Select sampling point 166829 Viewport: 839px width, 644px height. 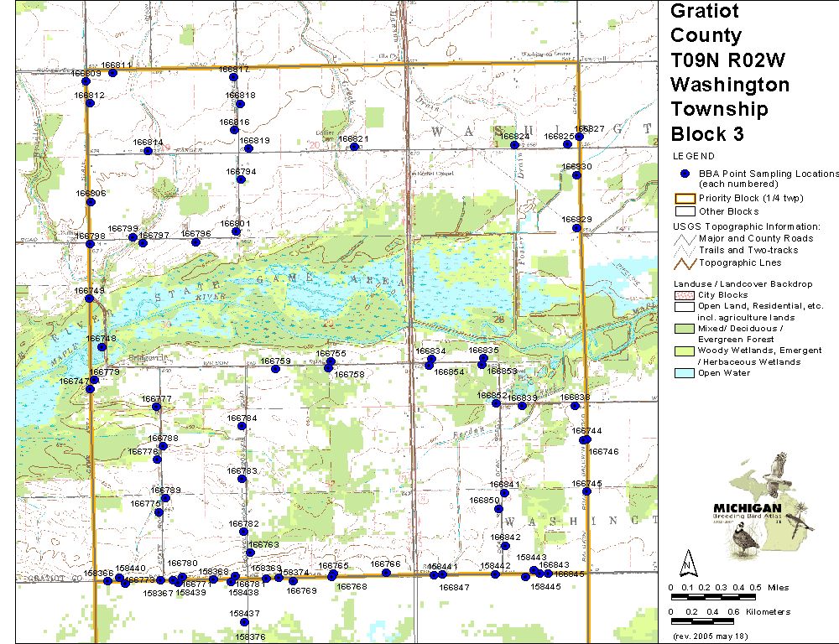(576, 227)
